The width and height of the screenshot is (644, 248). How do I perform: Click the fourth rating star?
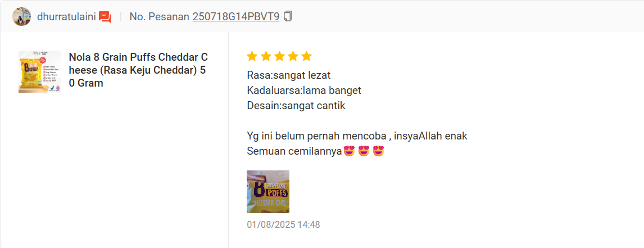pyautogui.click(x=293, y=56)
